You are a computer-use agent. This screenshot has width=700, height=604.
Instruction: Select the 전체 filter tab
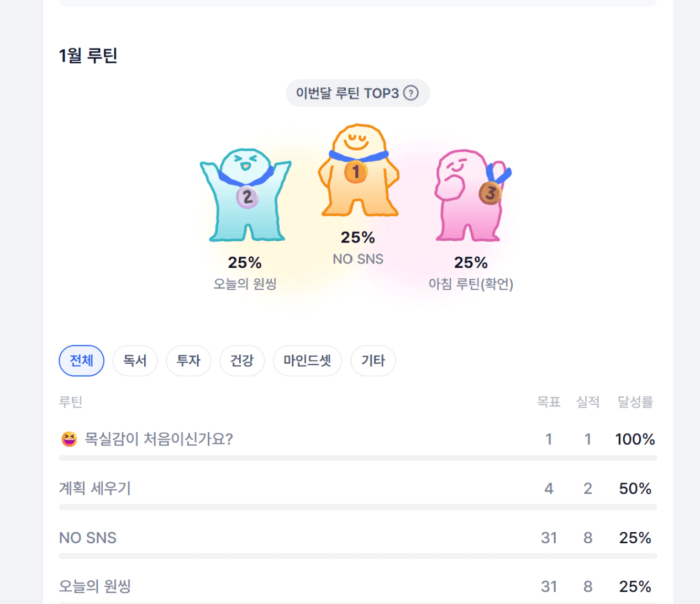[x=81, y=361]
